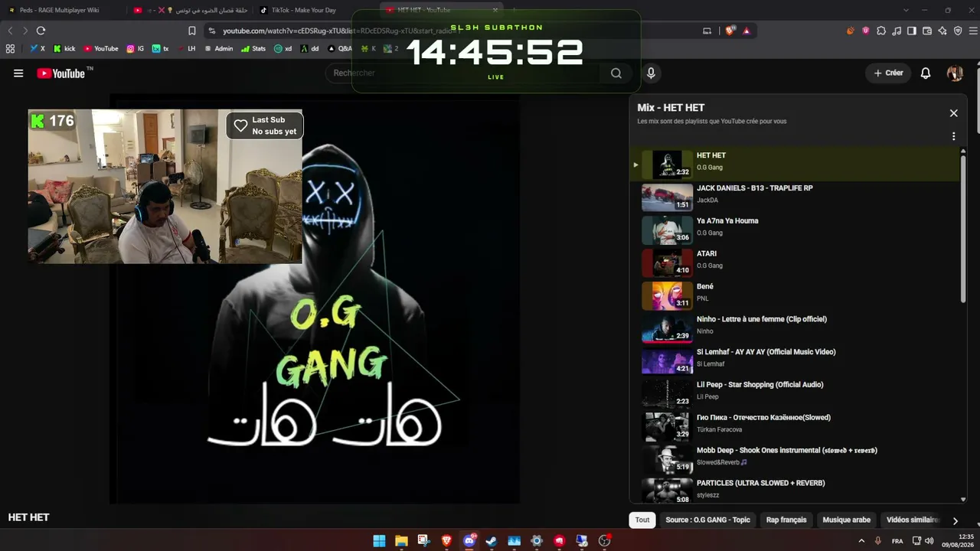The width and height of the screenshot is (980, 551).
Task: Open the Brave Wallet icon
Action: click(x=927, y=31)
